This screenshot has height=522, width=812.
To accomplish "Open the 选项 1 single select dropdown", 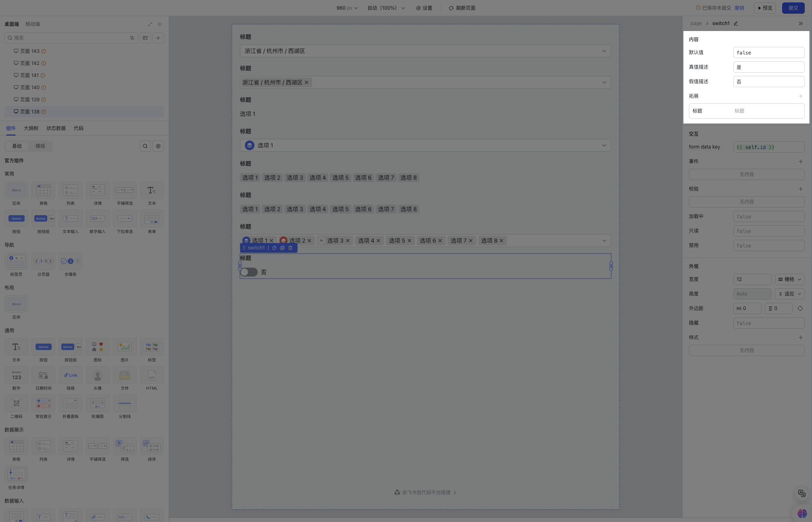I will (x=425, y=145).
